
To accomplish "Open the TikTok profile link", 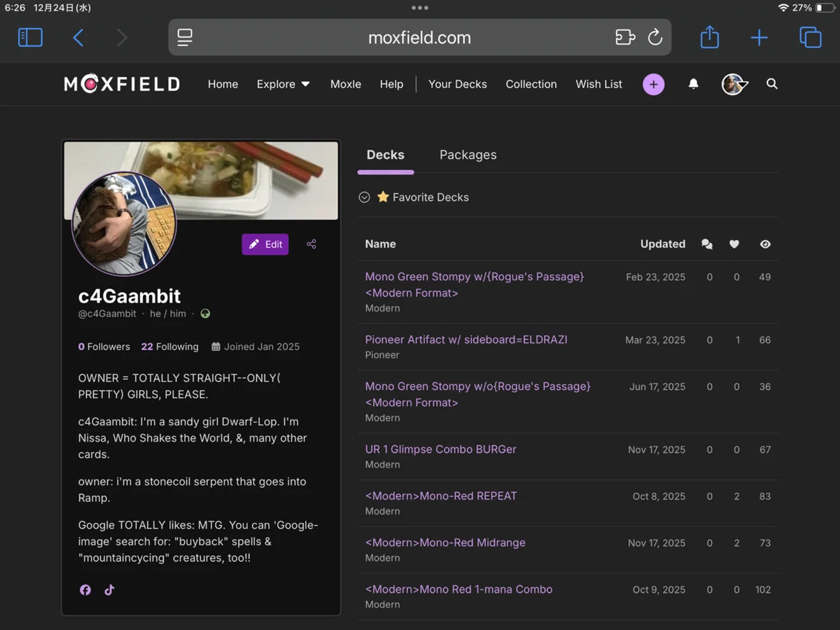I will (x=109, y=590).
